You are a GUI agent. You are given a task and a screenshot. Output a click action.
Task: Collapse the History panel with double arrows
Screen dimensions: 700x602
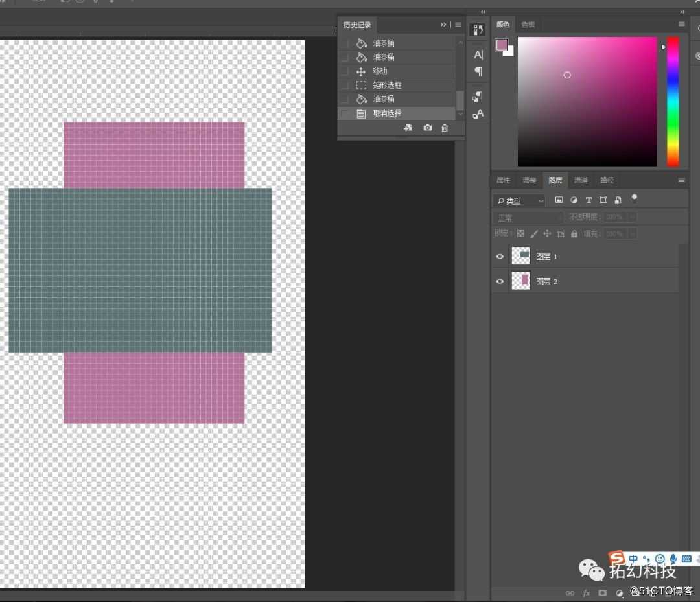click(443, 25)
